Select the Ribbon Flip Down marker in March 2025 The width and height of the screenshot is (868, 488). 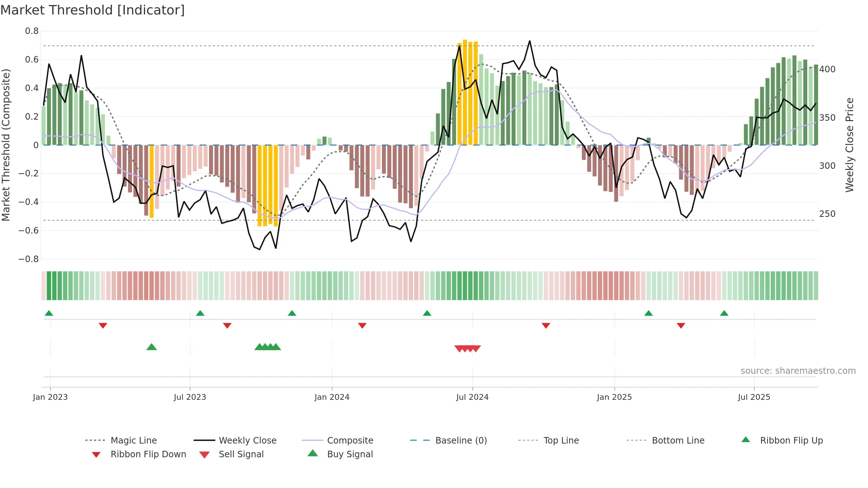coord(681,326)
